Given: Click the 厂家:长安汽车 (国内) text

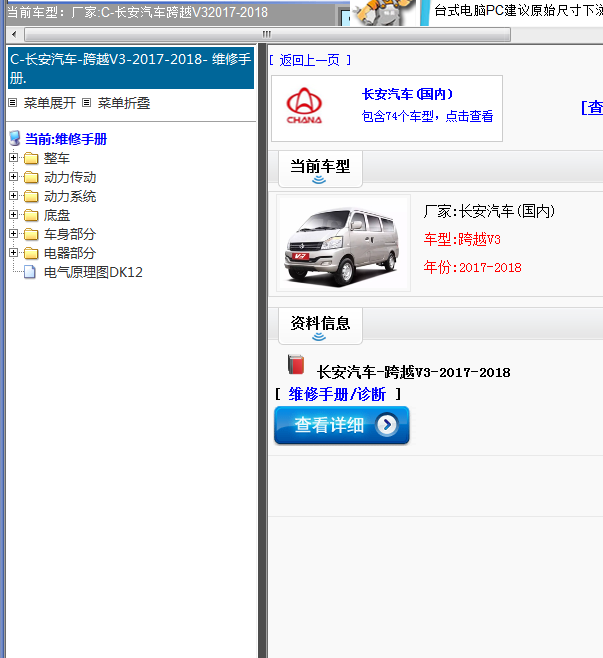Looking at the screenshot, I should click(x=489, y=211).
